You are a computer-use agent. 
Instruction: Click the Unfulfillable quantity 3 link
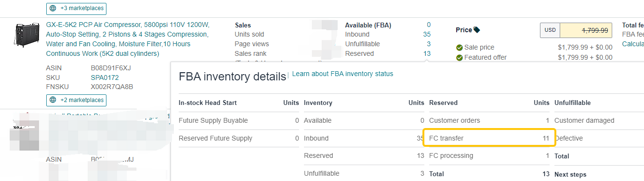pos(429,44)
